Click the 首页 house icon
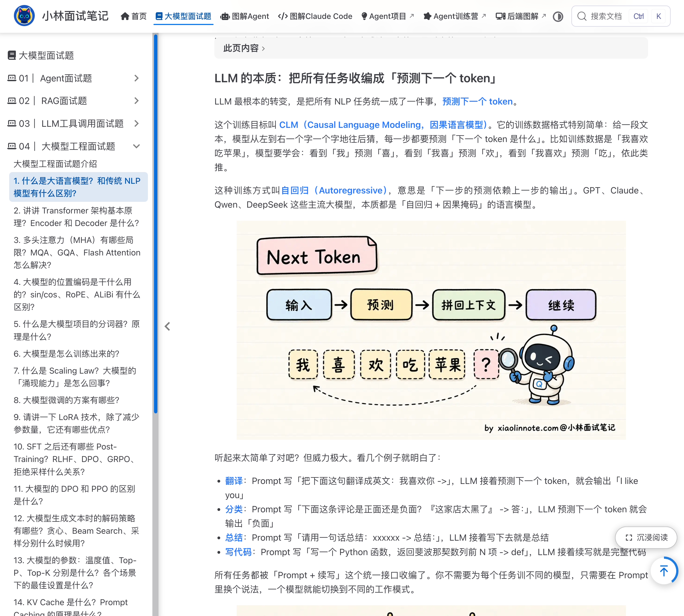Image resolution: width=684 pixels, height=616 pixels. (x=125, y=16)
